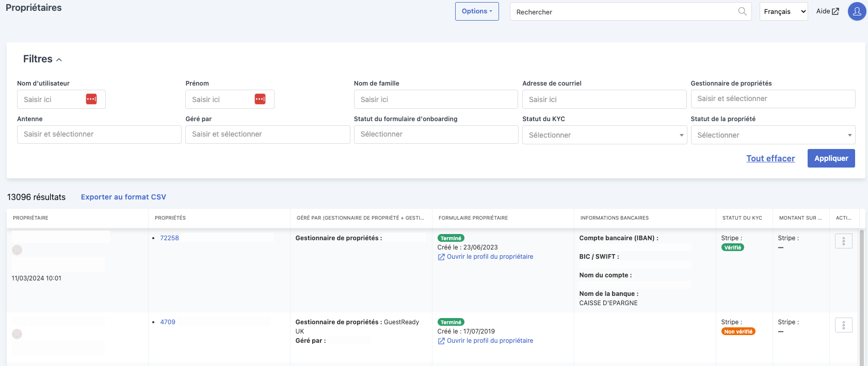Viewport: 868px width, 366px height.
Task: Click the Aide external link icon
Action: coord(835,11)
